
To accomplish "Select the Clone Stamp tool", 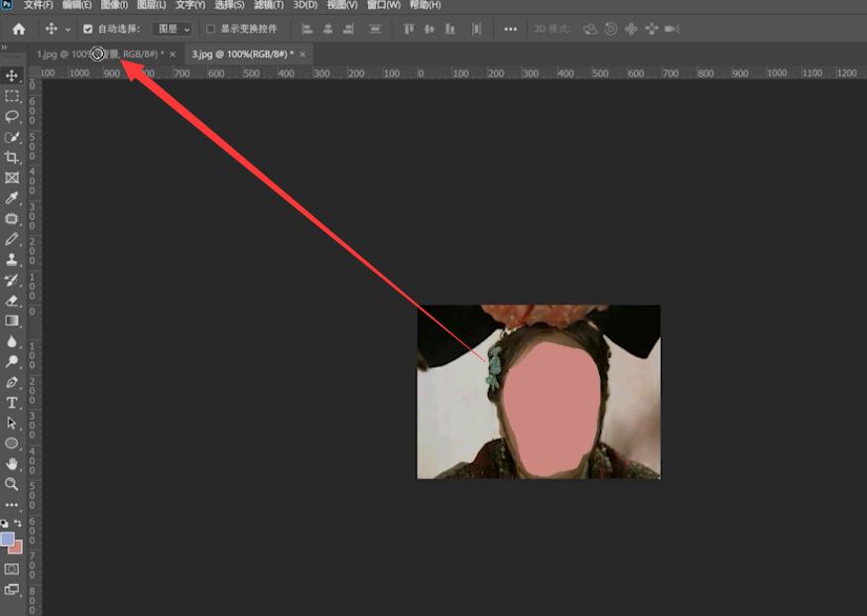I will [12, 259].
